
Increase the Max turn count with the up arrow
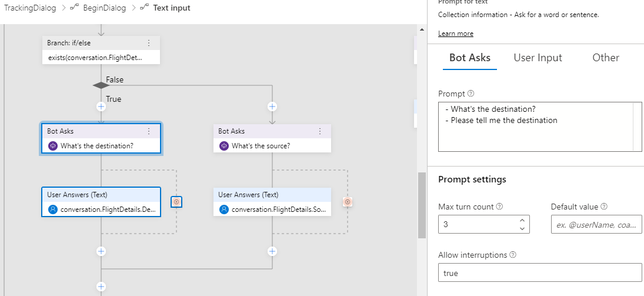(x=522, y=221)
